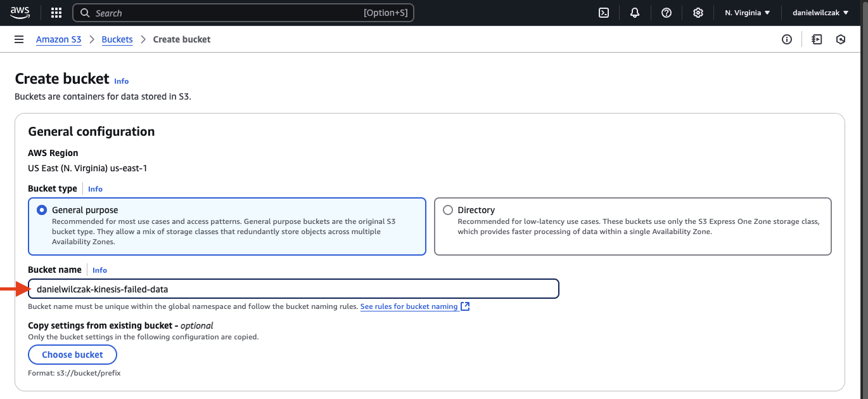Expand the N. Virginia region dropdown
The width and height of the screenshot is (868, 399).
click(x=748, y=13)
